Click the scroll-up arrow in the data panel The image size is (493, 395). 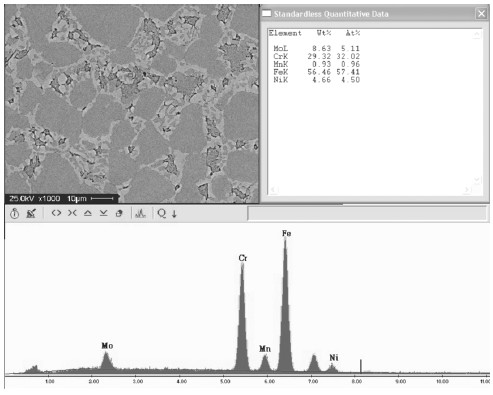coord(477,34)
